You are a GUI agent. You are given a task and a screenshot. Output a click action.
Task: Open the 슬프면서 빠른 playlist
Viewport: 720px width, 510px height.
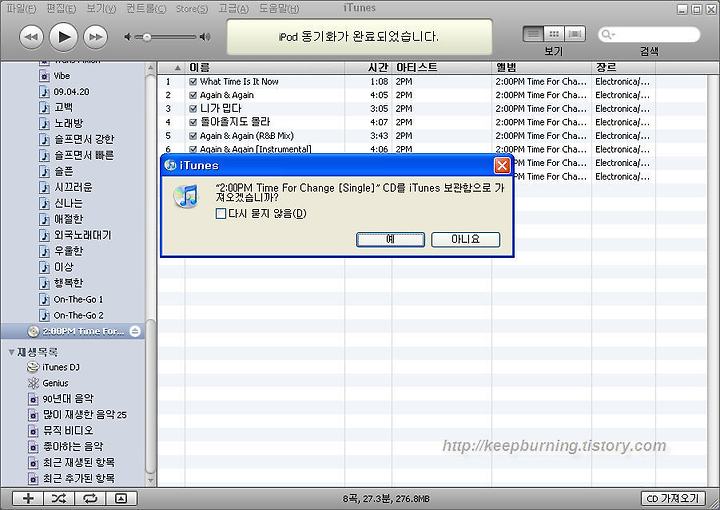click(x=84, y=155)
